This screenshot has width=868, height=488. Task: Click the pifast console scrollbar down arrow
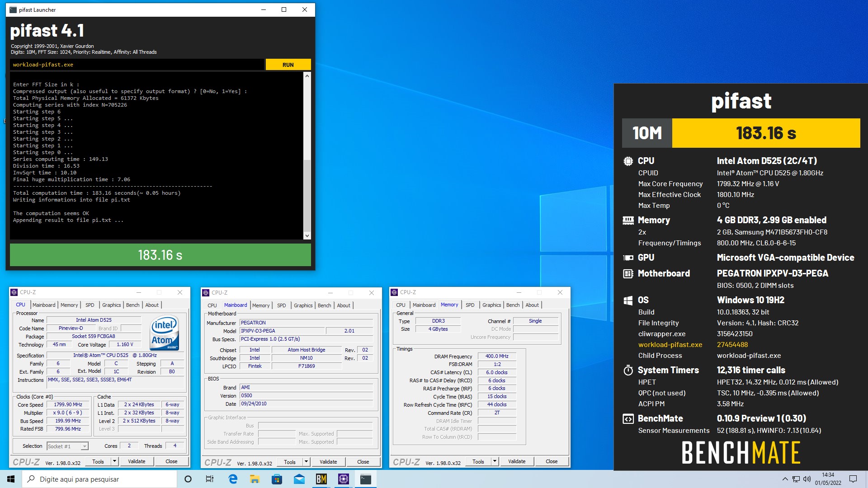tap(307, 235)
